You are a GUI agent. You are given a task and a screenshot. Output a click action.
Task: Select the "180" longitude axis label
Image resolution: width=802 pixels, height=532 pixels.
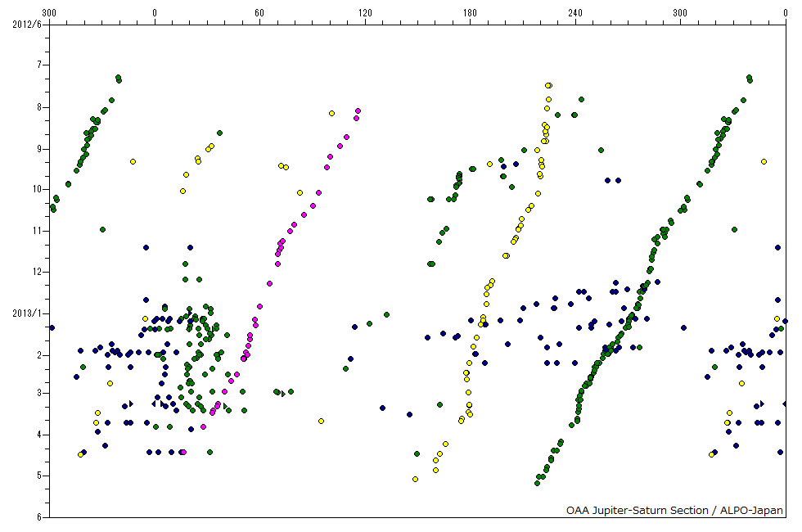(x=470, y=13)
